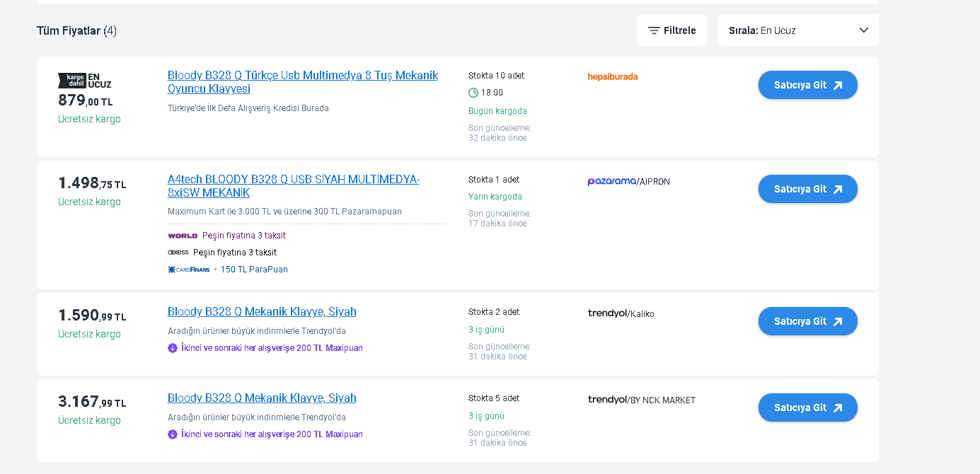Click the WORLD card logo
The height and width of the screenshot is (474, 980).
tap(183, 236)
